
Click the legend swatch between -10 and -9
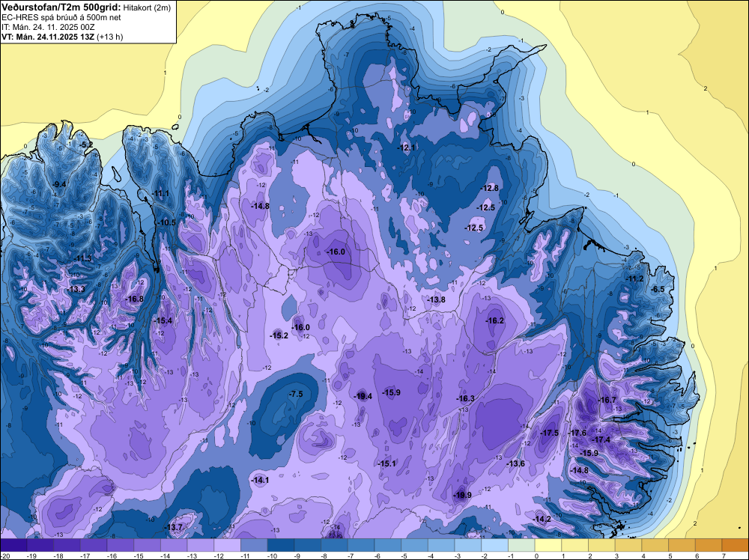pos(281,545)
